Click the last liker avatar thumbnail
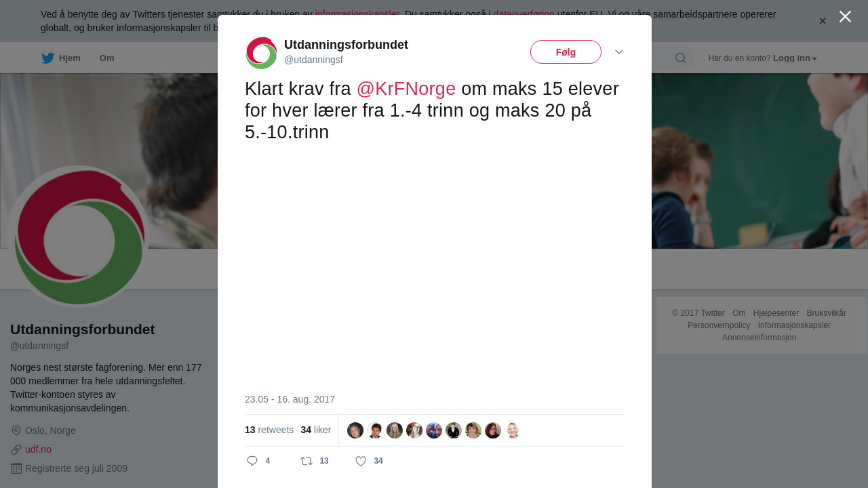This screenshot has height=488, width=868. [x=513, y=430]
